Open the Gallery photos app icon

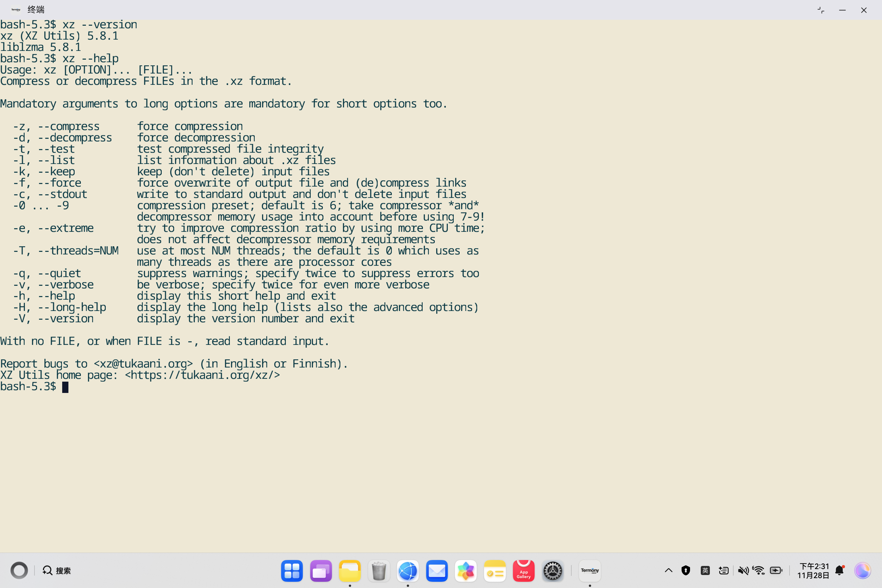(466, 571)
